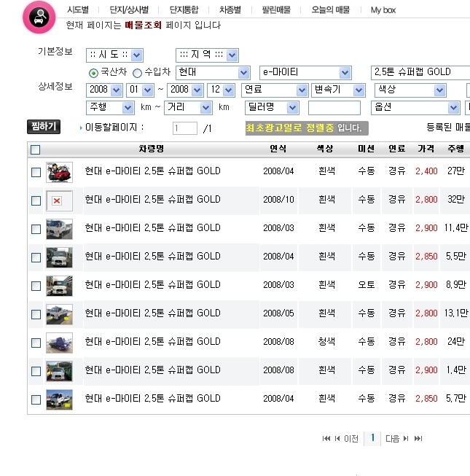Check the 오토 8.9만 listing checkbox

(x=36, y=286)
